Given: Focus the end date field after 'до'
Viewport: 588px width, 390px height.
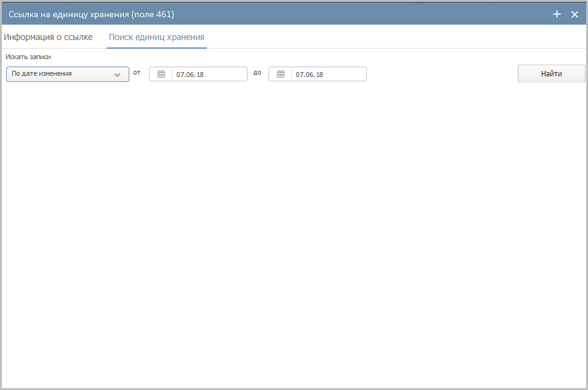Looking at the screenshot, I should point(329,74).
